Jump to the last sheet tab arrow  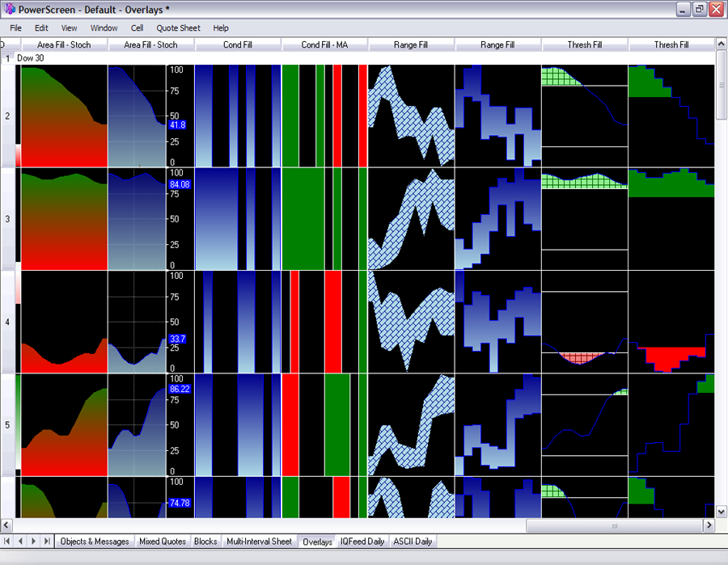point(47,541)
